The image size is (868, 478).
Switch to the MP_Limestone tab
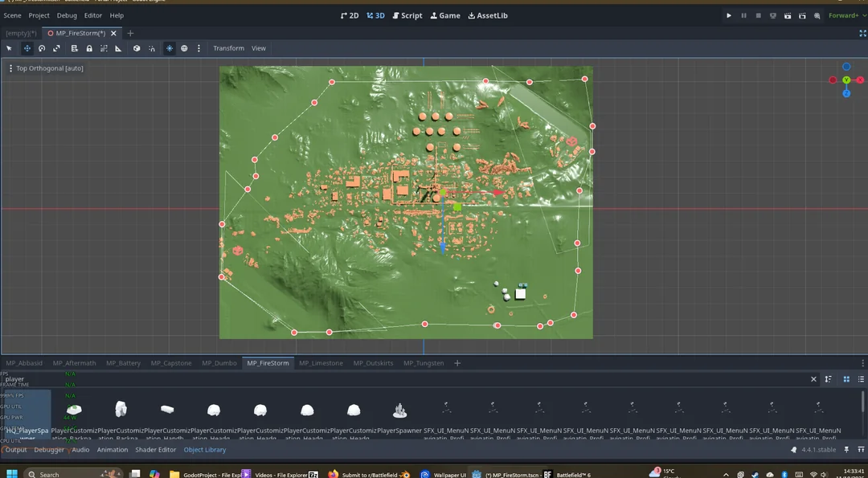[321, 363]
